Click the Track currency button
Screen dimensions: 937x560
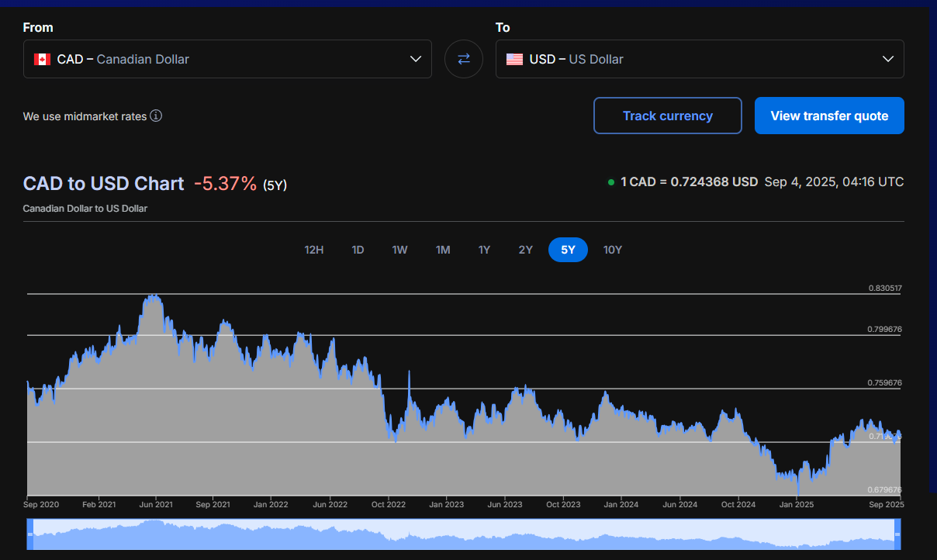667,116
